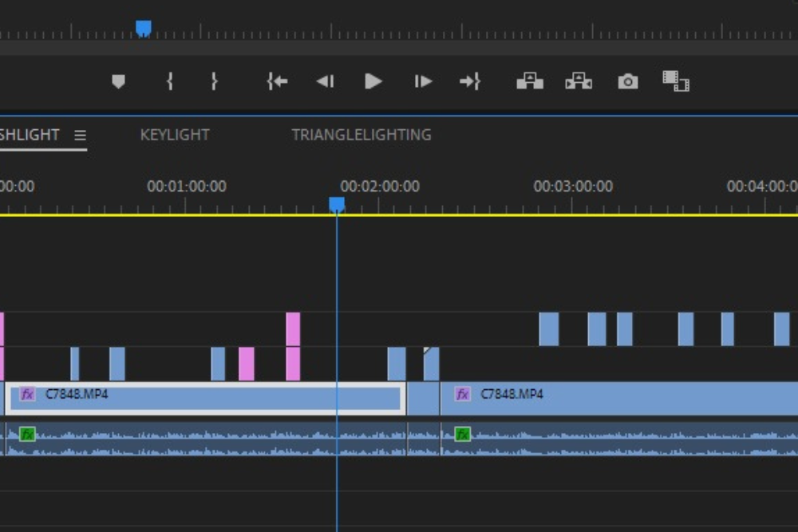Image resolution: width=798 pixels, height=532 pixels.
Task: Click the Extract icon
Action: [578, 81]
